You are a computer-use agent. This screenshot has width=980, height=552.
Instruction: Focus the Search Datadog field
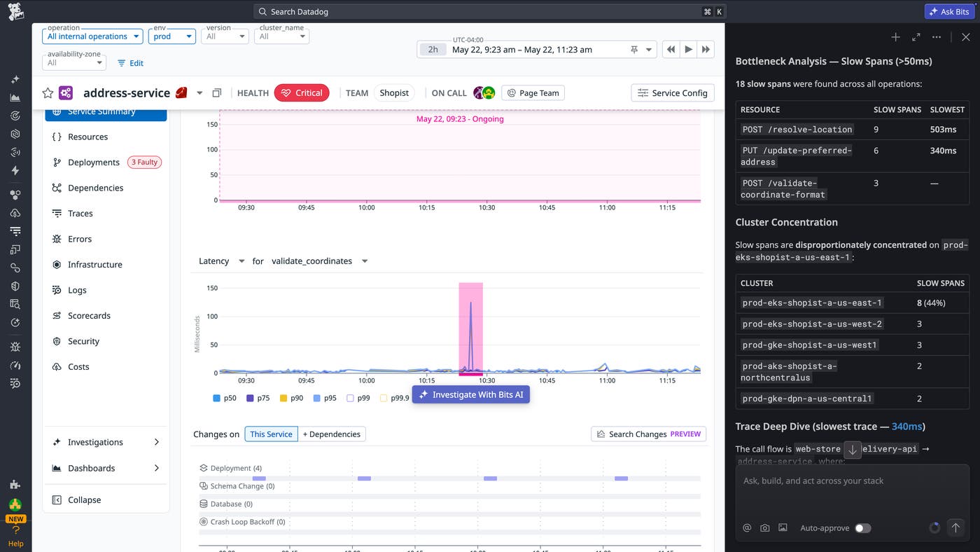click(489, 11)
